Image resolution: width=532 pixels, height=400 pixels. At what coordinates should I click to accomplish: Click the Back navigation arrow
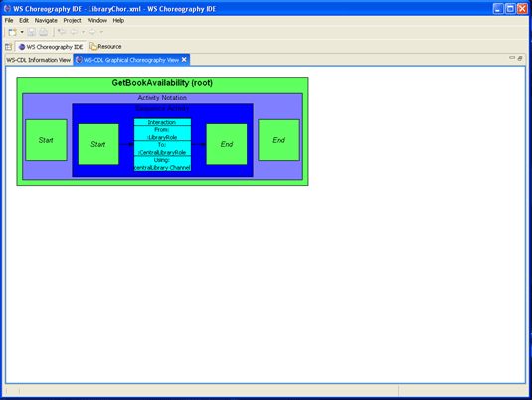(x=73, y=32)
